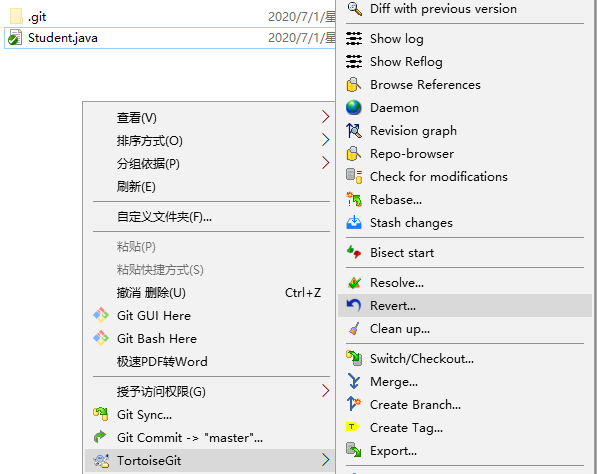
Task: Click the Merge arrows icon
Action: pyautogui.click(x=354, y=381)
